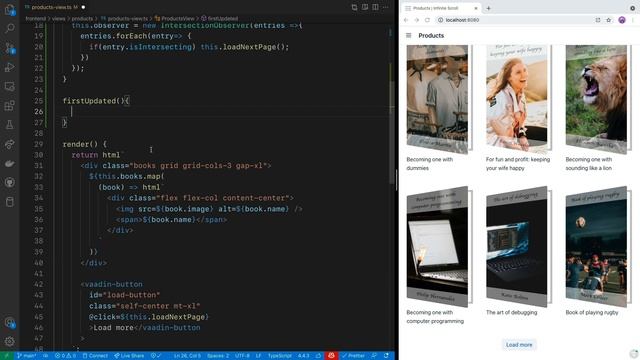Click the ProductsView breadcrumb segment
This screenshot has height=360, width=640.
(x=174, y=18)
